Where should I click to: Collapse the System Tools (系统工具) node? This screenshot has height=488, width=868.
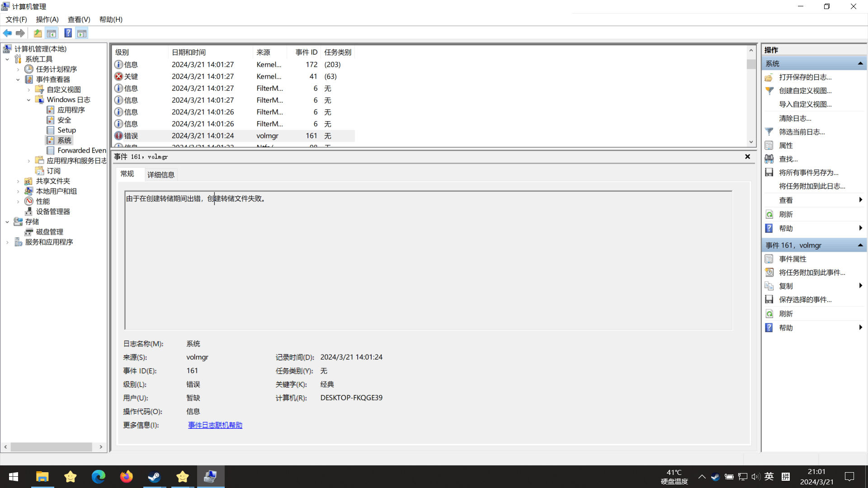(7, 59)
